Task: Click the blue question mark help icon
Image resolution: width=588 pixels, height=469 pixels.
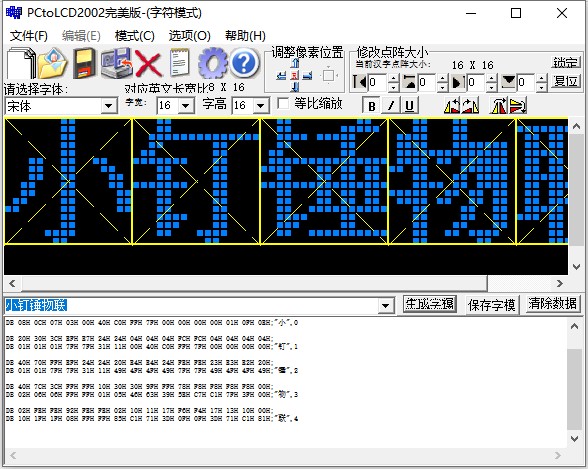Action: (x=244, y=63)
